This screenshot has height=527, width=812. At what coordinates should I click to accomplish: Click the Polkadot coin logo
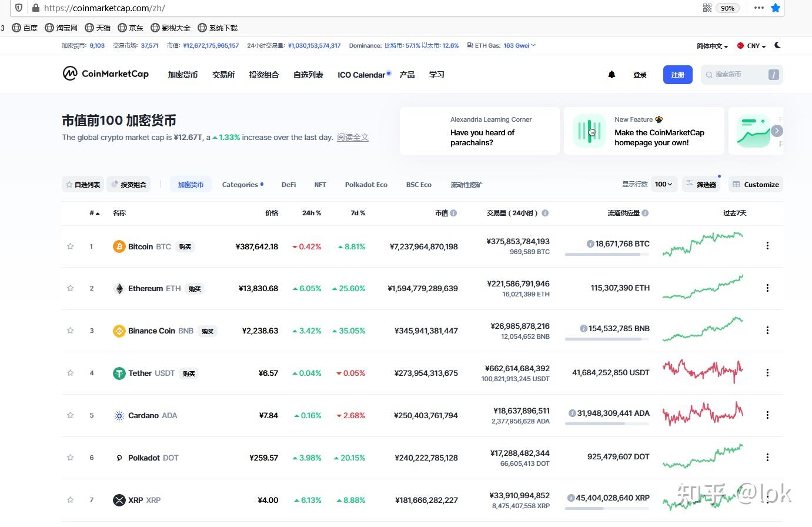click(119, 458)
